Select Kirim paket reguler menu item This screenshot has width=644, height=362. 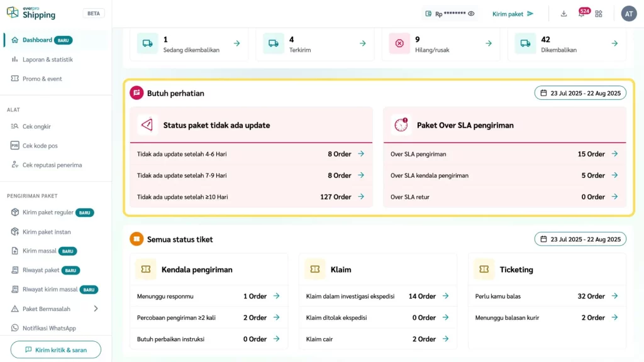click(48, 212)
